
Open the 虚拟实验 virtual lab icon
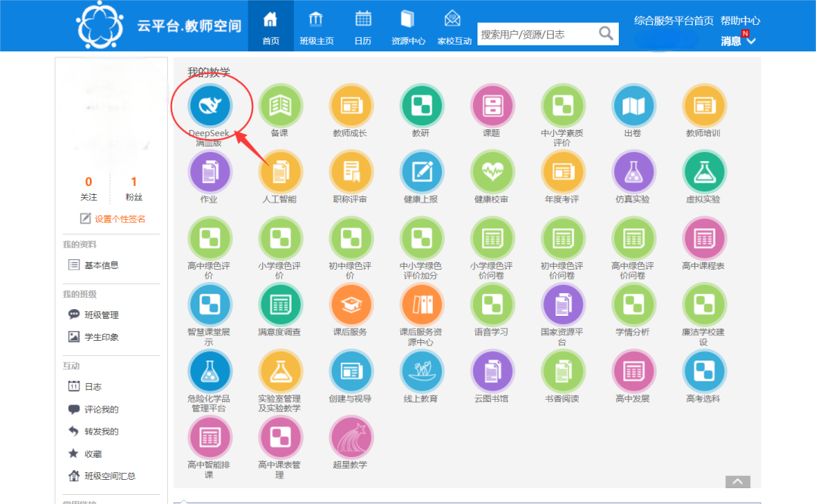coord(703,172)
